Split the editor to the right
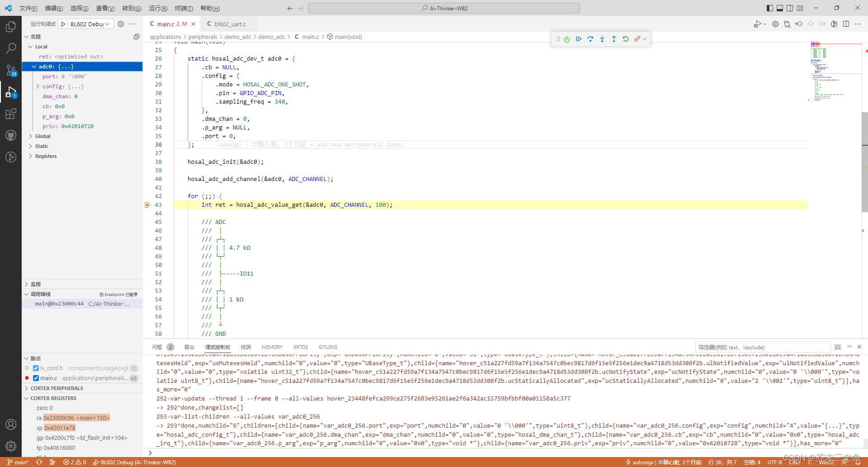 click(x=846, y=24)
